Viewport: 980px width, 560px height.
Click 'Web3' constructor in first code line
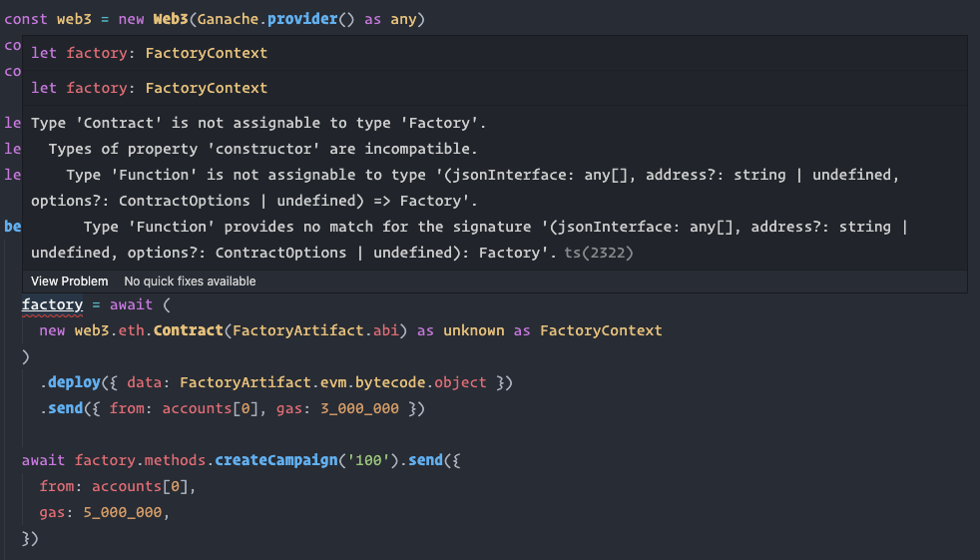click(x=171, y=19)
